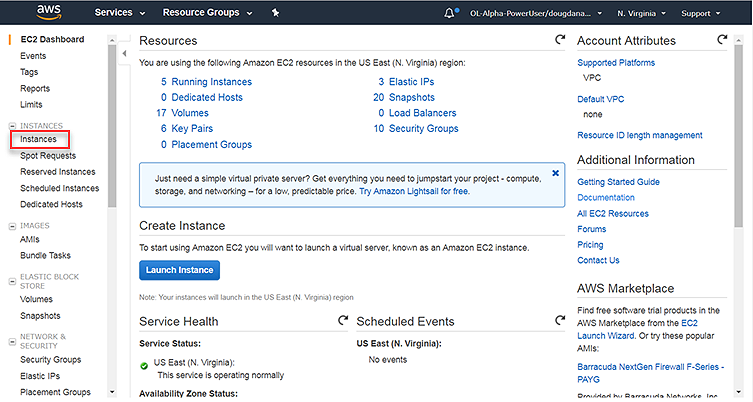The height and width of the screenshot is (402, 753).
Task: Open Events in the sidebar
Action: click(33, 56)
